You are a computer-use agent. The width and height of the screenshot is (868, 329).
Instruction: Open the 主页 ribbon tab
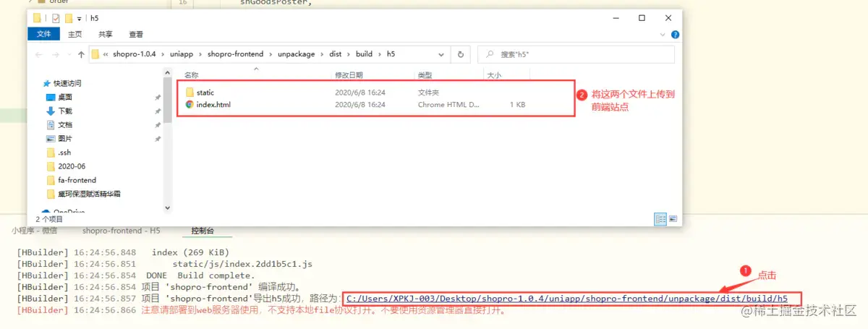75,34
